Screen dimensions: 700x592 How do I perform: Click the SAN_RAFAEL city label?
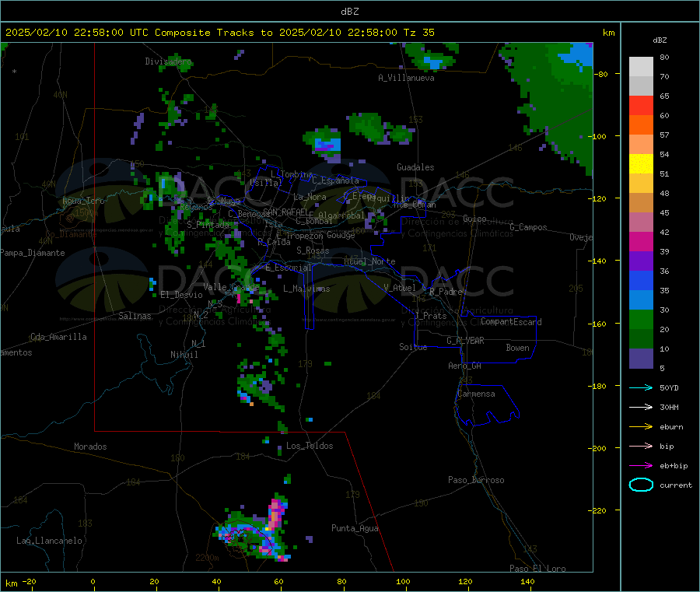click(285, 212)
